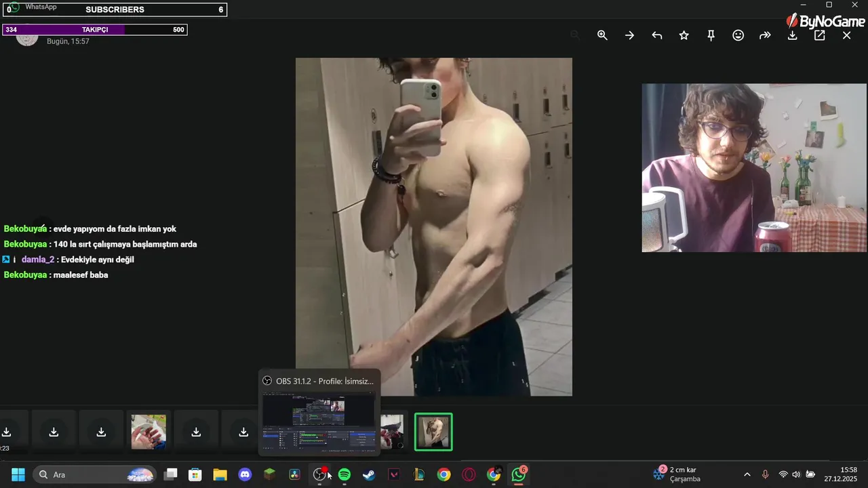Expand hidden system tray icons chevron
Viewport: 868px width, 488px height.
click(747, 474)
